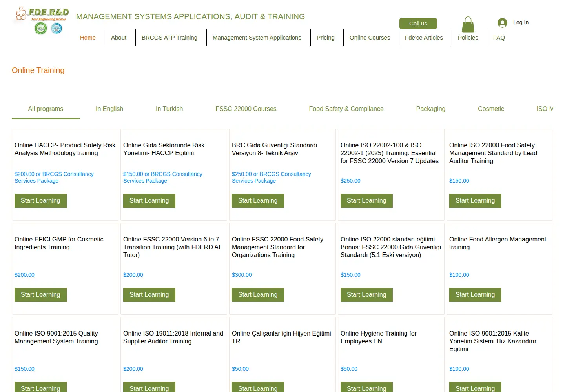Switch to the Cosmetic tab
Screen dimensions: 565x392
coord(491,109)
